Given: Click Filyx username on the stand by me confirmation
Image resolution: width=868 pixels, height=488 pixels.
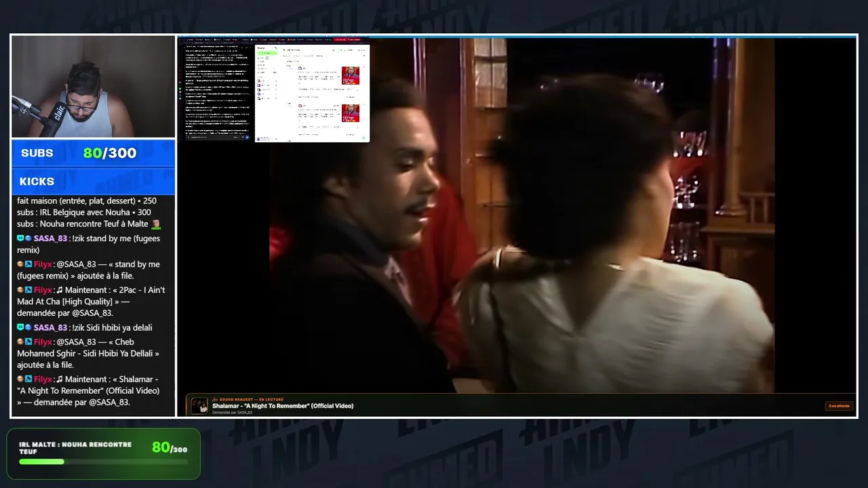Looking at the screenshot, I should point(43,264).
